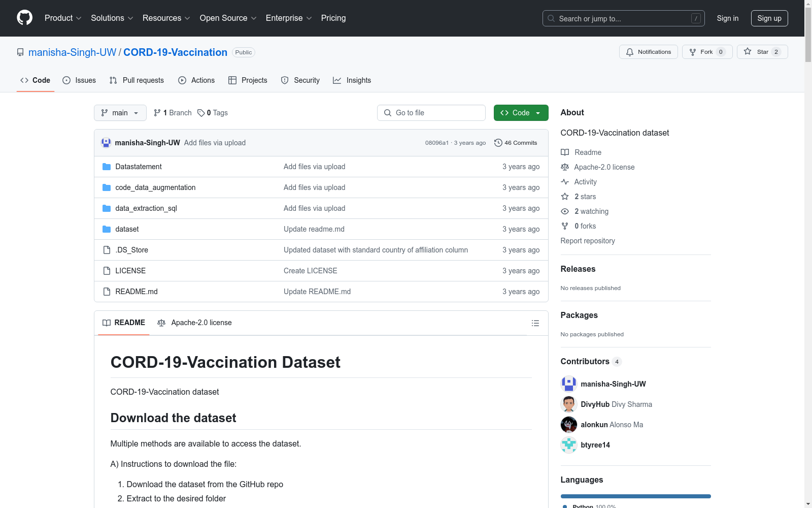Screen dimensions: 812x508
Task: Open the manisha-Singh-UW owner link in title
Action: pyautogui.click(x=72, y=52)
